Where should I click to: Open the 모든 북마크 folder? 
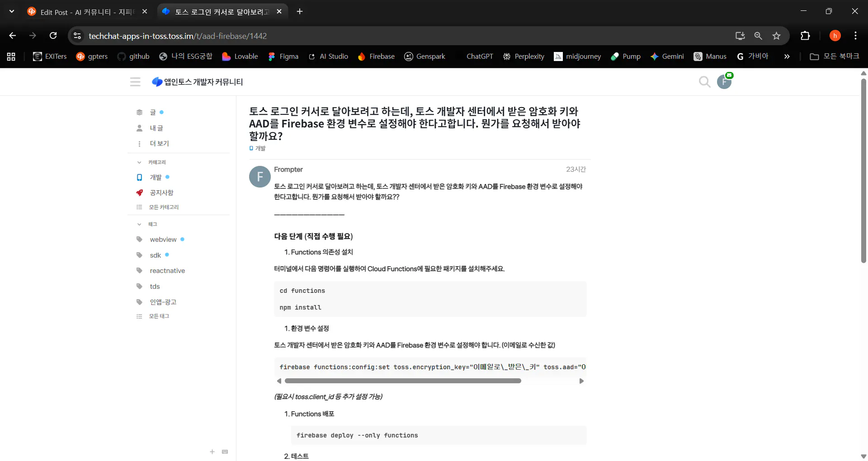click(835, 56)
